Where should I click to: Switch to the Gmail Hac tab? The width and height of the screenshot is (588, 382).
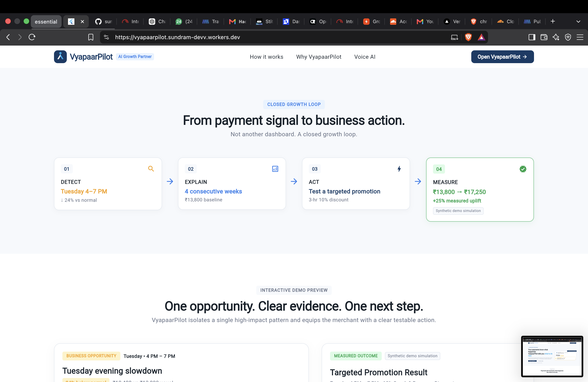pyautogui.click(x=237, y=22)
